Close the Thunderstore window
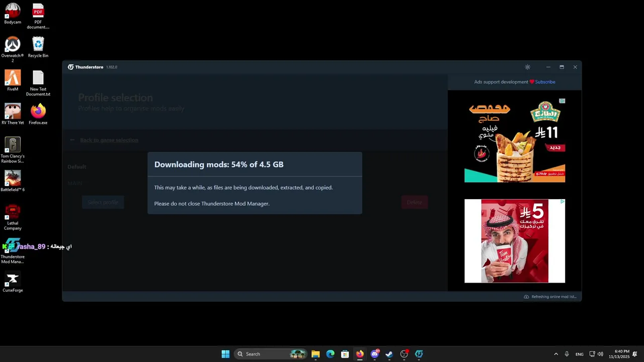Image resolution: width=644 pixels, height=362 pixels. 575,67
